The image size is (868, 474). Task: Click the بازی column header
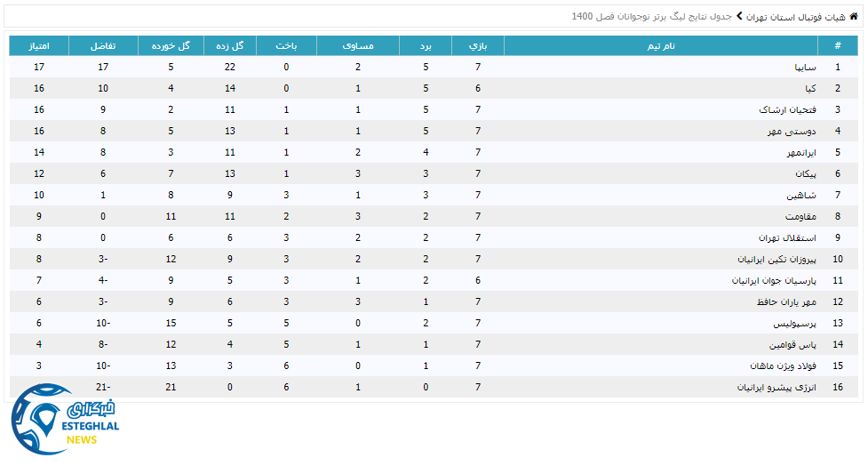[x=478, y=46]
